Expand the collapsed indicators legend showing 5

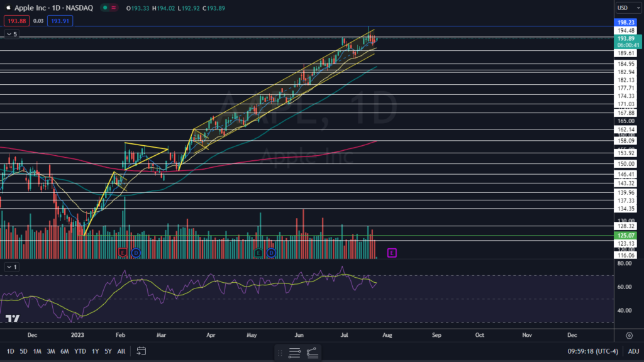coord(11,34)
